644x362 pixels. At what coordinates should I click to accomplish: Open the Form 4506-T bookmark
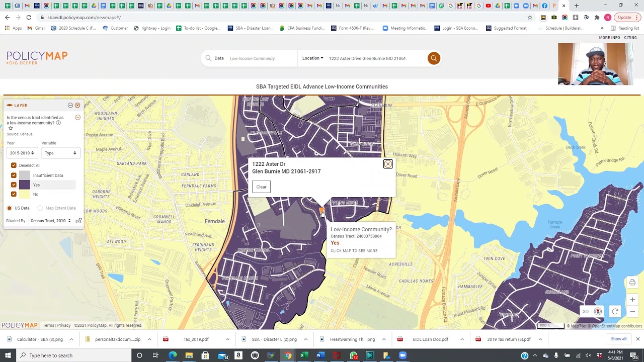click(353, 28)
